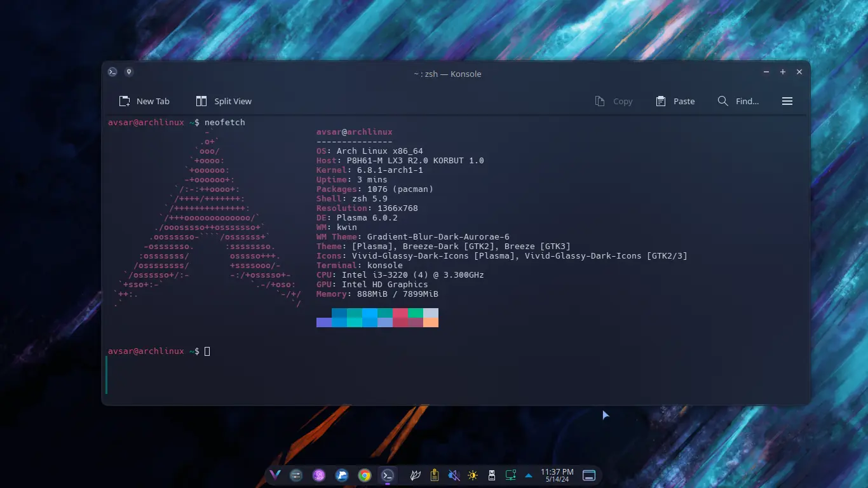This screenshot has width=868, height=488.
Task: Click the leaf-shaped tray icon
Action: tap(416, 475)
